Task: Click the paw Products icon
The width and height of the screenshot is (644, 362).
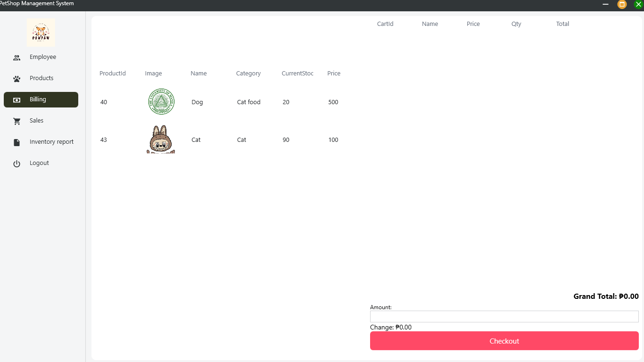Action: (17, 78)
